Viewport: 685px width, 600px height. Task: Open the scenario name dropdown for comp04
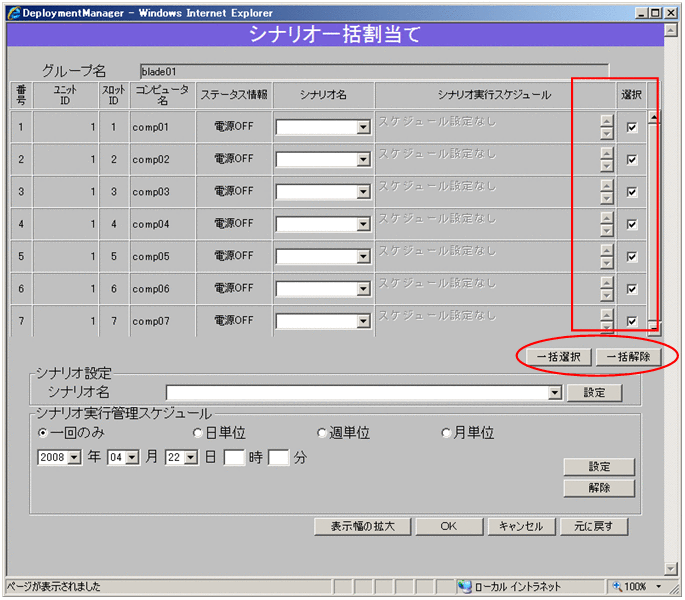coord(363,224)
